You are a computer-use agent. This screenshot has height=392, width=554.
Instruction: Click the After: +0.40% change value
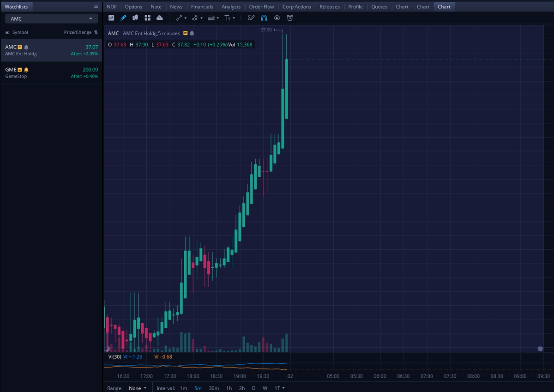(84, 76)
